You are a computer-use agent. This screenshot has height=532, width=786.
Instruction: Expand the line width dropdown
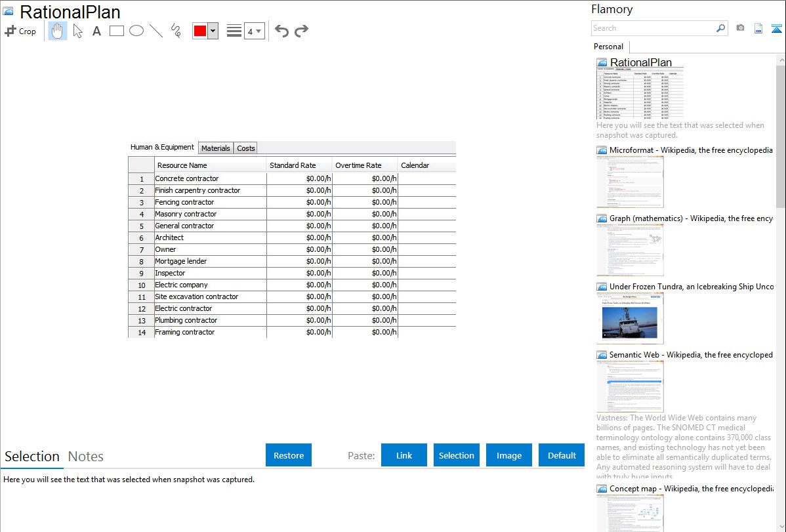(254, 31)
